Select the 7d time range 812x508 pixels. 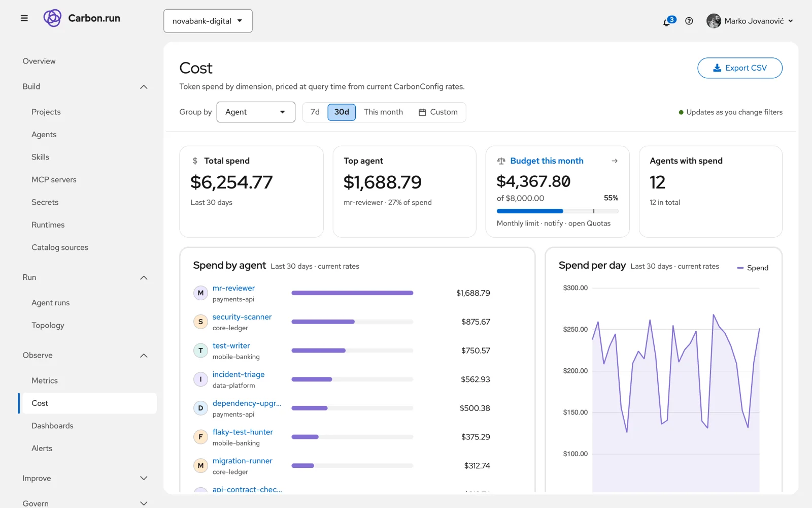pos(315,112)
